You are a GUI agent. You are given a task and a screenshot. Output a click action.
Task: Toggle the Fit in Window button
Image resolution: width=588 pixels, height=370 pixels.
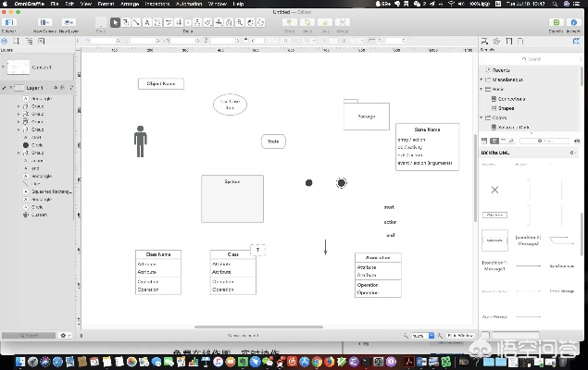pos(460,335)
